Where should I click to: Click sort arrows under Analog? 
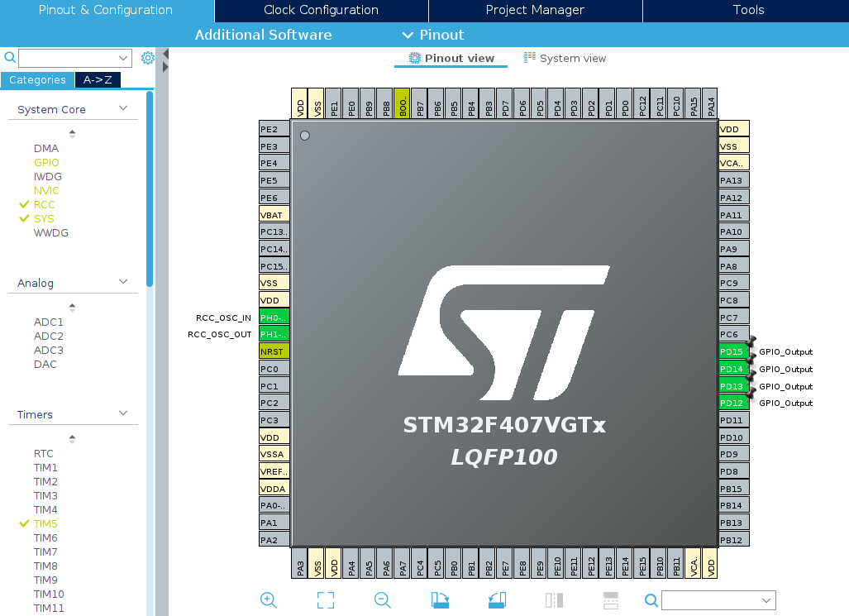click(72, 308)
